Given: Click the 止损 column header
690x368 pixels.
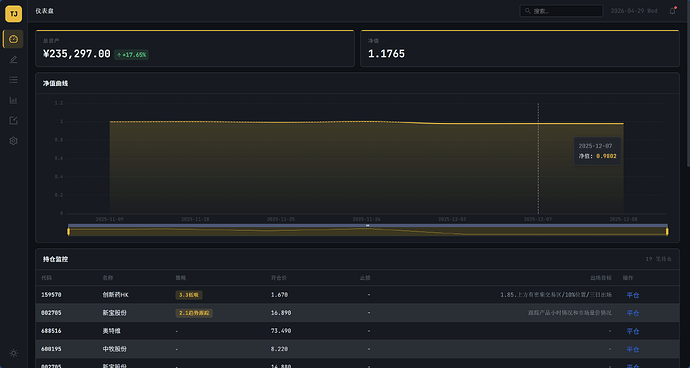Looking at the screenshot, I should (365, 278).
